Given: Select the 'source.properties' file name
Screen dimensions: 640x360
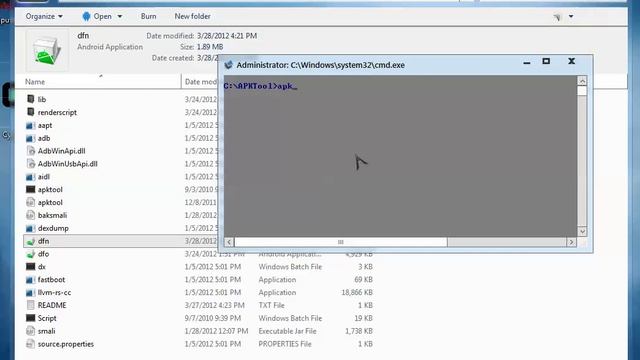Looking at the screenshot, I should (66, 344).
